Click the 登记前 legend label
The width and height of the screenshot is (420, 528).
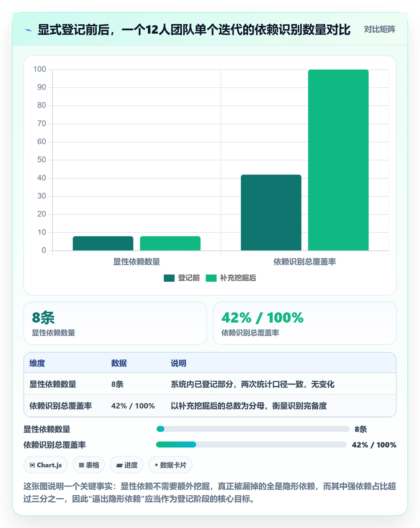[189, 278]
